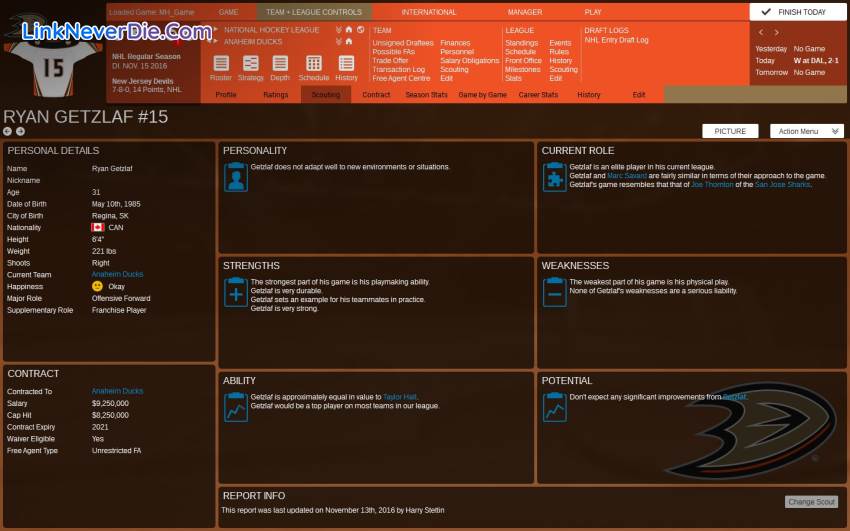Select the Scouting player tab
The width and height of the screenshot is (850, 531).
coord(326,95)
